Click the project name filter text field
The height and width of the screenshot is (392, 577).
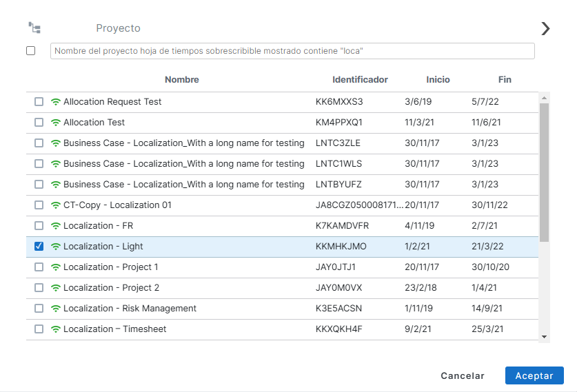pos(292,51)
